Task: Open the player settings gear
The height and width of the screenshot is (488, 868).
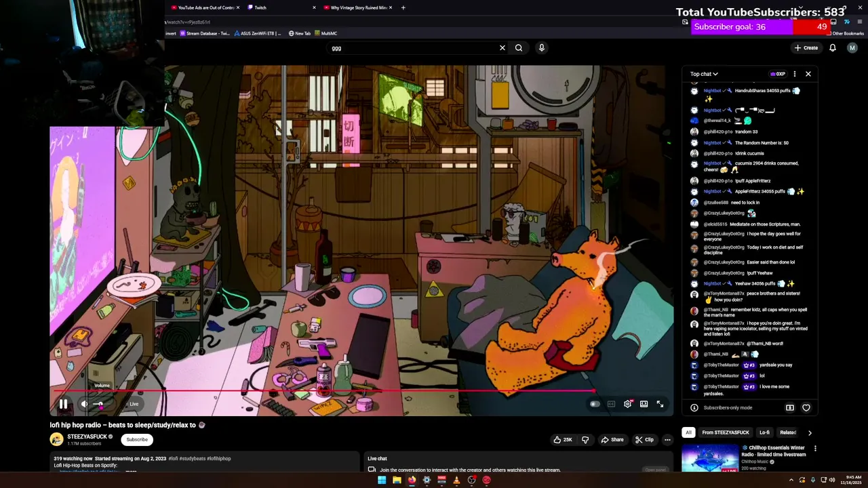Action: pos(628,404)
